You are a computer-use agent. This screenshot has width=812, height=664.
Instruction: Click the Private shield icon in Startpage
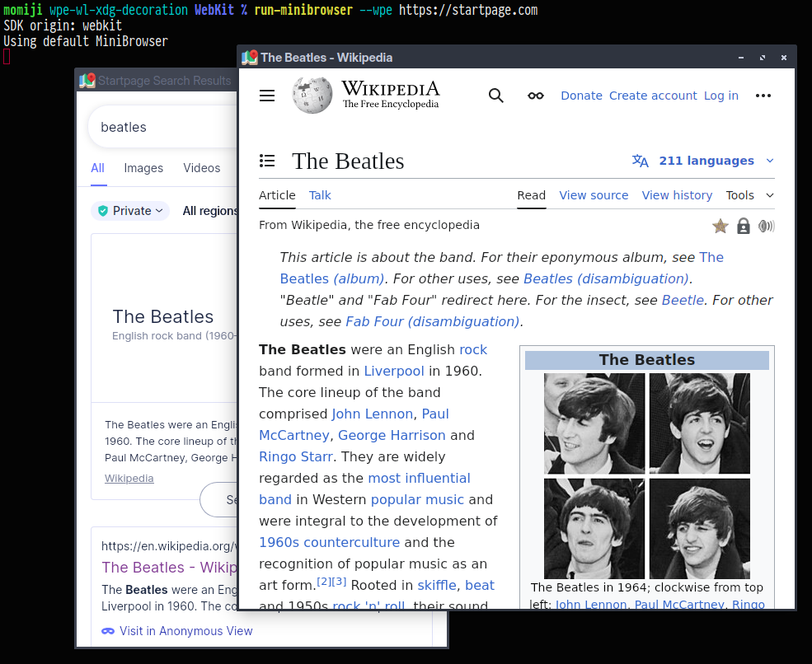coord(103,211)
